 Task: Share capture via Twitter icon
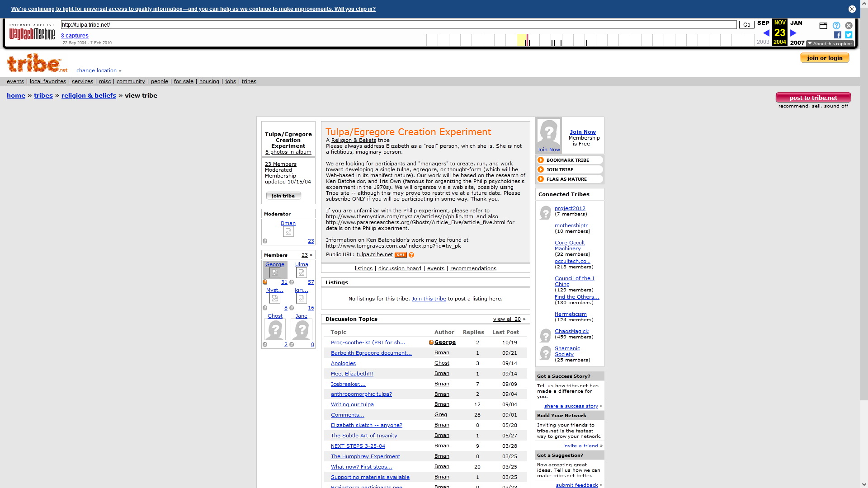point(849,35)
